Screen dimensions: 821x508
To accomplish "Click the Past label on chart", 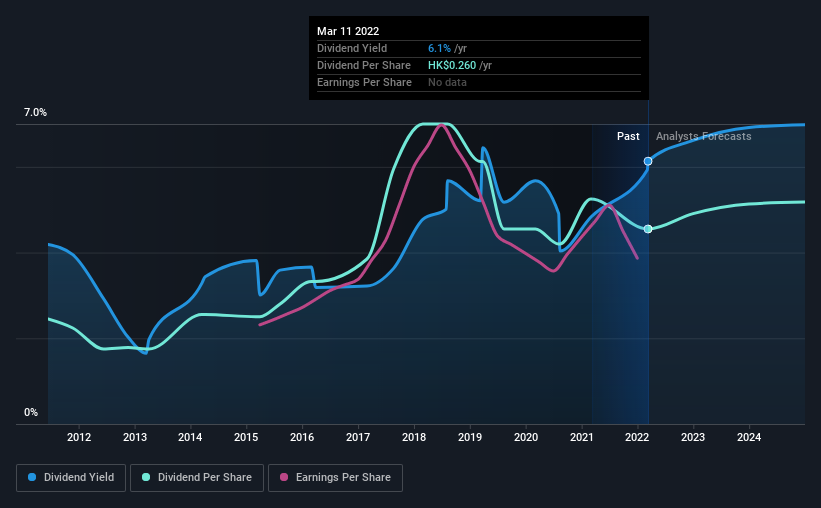I will tap(628, 136).
